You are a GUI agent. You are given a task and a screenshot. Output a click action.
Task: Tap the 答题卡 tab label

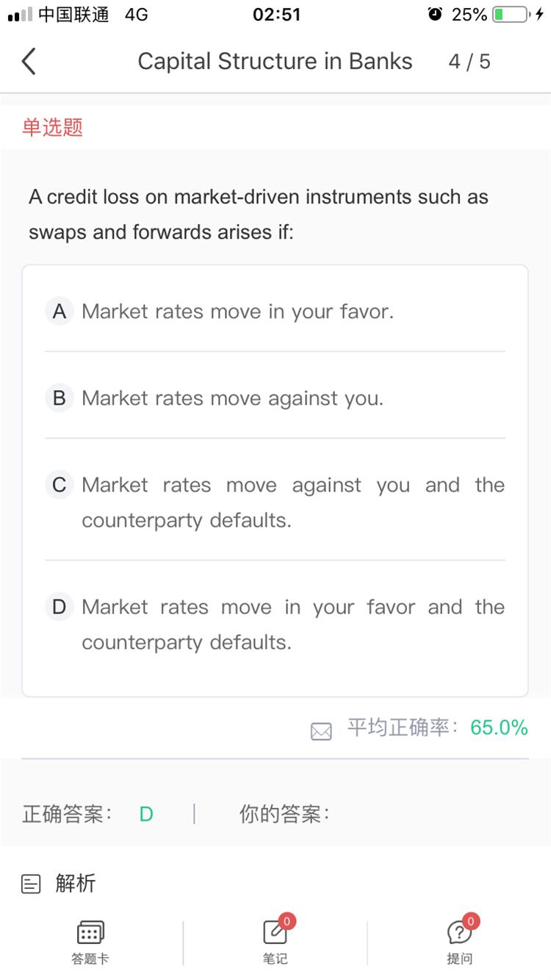click(x=90, y=959)
